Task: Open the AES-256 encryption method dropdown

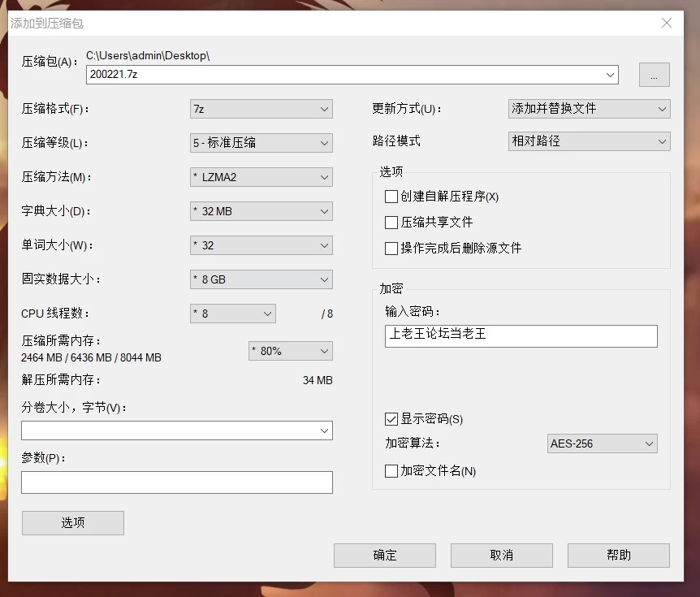Action: [603, 443]
